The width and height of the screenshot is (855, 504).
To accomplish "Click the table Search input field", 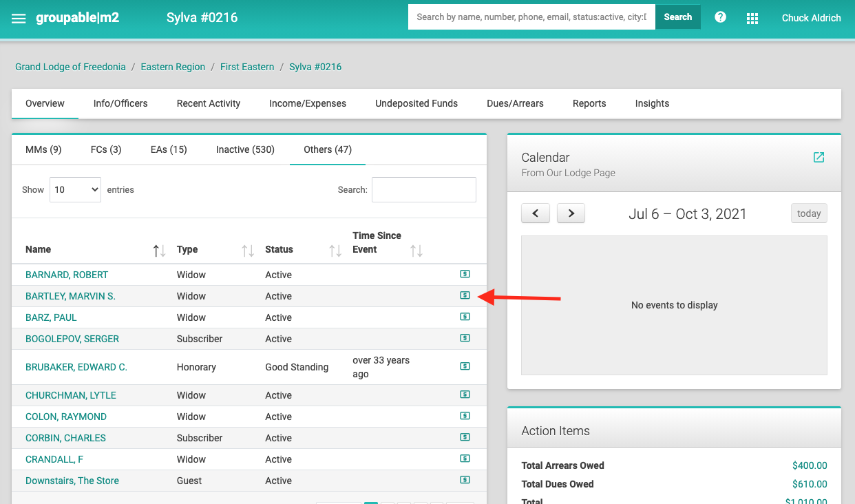I will pyautogui.click(x=423, y=190).
